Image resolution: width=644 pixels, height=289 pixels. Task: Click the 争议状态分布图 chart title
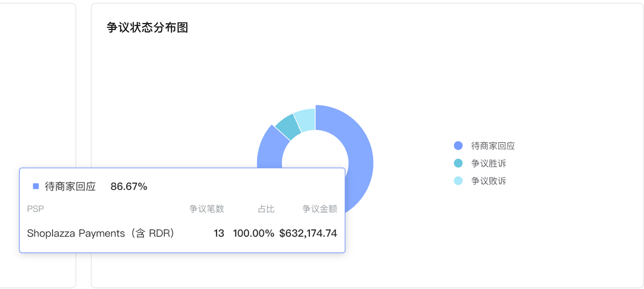pyautogui.click(x=147, y=27)
